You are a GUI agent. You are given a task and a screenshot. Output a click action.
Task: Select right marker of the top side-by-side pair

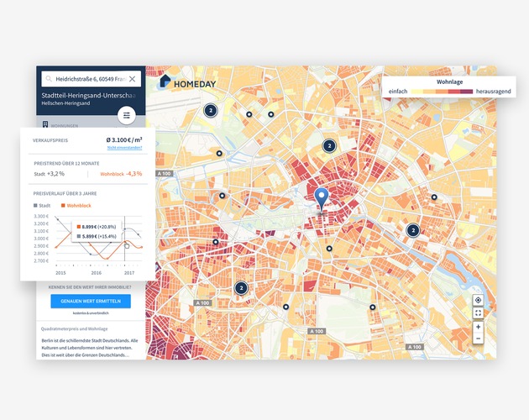tap(271, 114)
